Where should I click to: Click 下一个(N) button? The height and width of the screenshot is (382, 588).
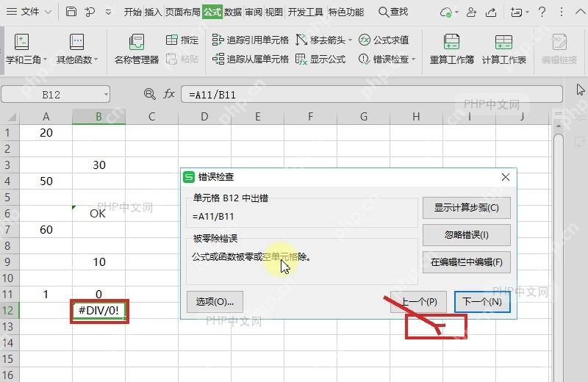[482, 302]
